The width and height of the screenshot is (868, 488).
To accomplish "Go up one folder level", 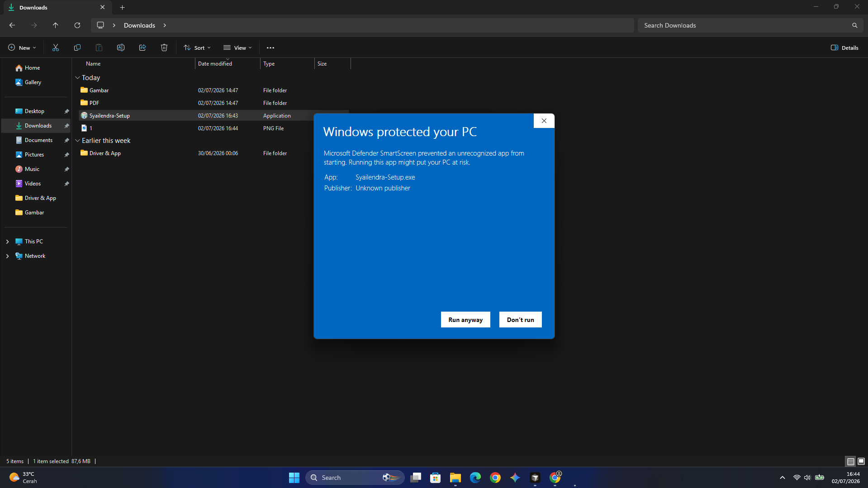I will tap(56, 25).
